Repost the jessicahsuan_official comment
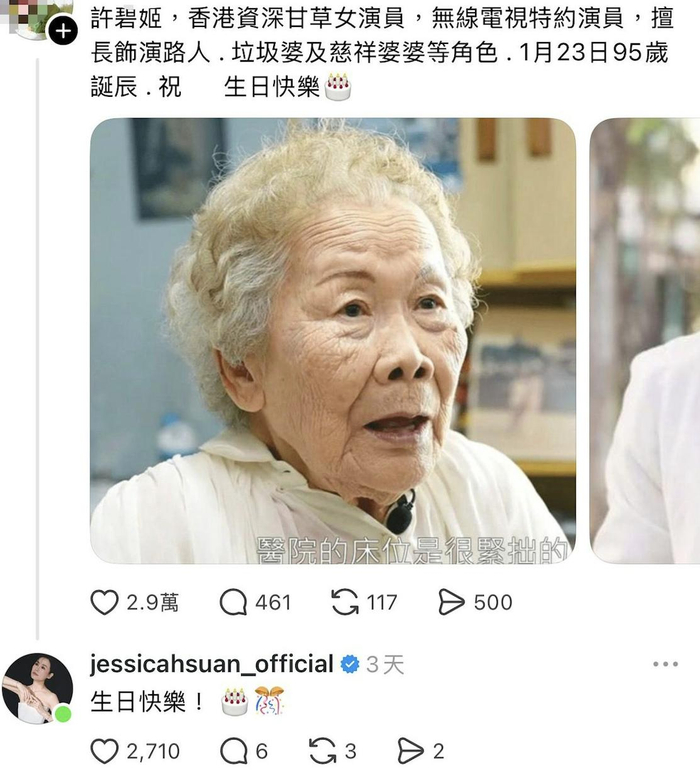The width and height of the screenshot is (700, 781). click(322, 751)
